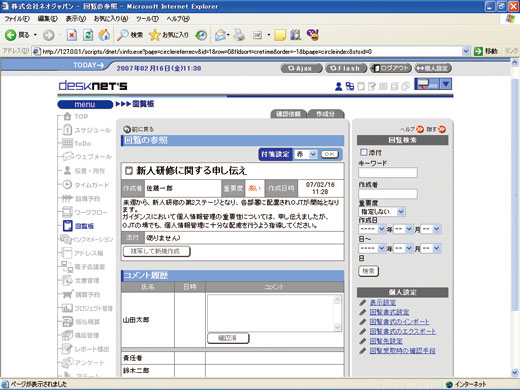This screenshot has height=390, width=520.
Task: Click the 個人設定 header button
Action: point(433,68)
